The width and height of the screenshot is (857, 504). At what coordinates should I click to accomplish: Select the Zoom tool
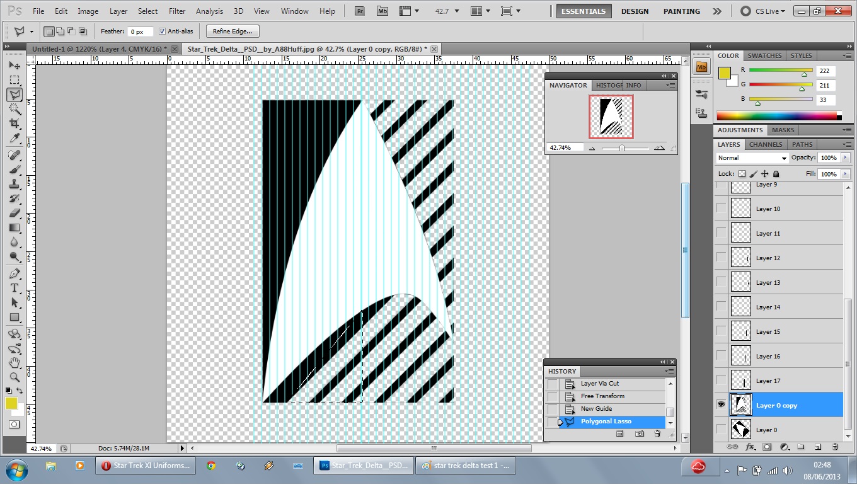pyautogui.click(x=14, y=377)
